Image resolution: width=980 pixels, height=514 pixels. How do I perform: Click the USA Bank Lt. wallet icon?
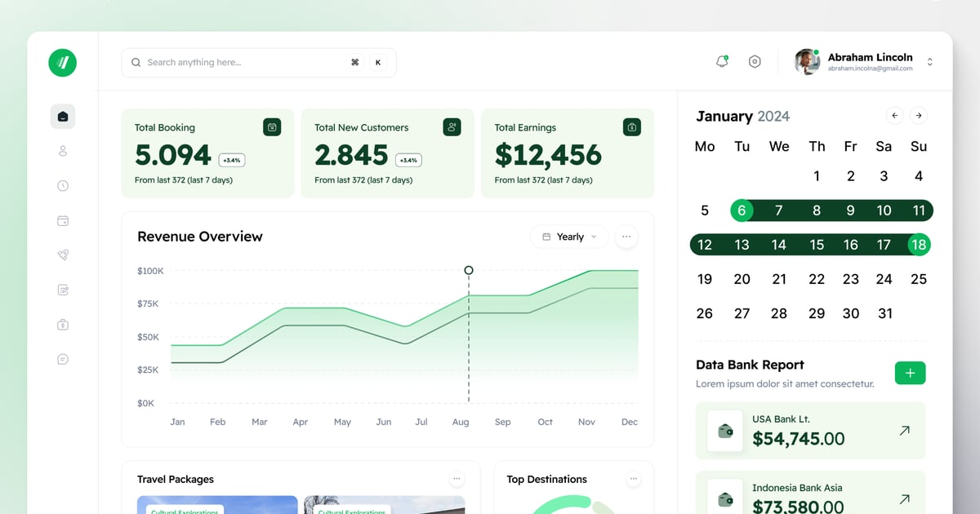pyautogui.click(x=725, y=431)
